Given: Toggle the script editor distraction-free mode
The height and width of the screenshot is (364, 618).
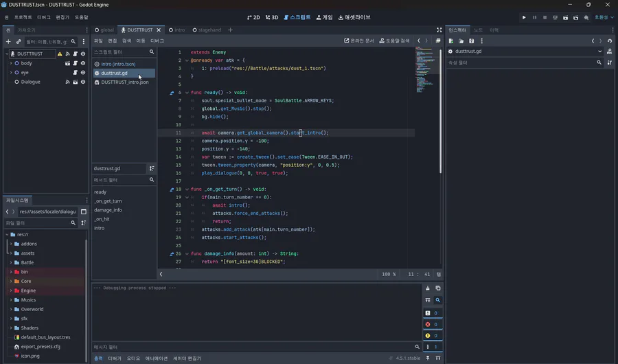Looking at the screenshot, I should [439, 30].
